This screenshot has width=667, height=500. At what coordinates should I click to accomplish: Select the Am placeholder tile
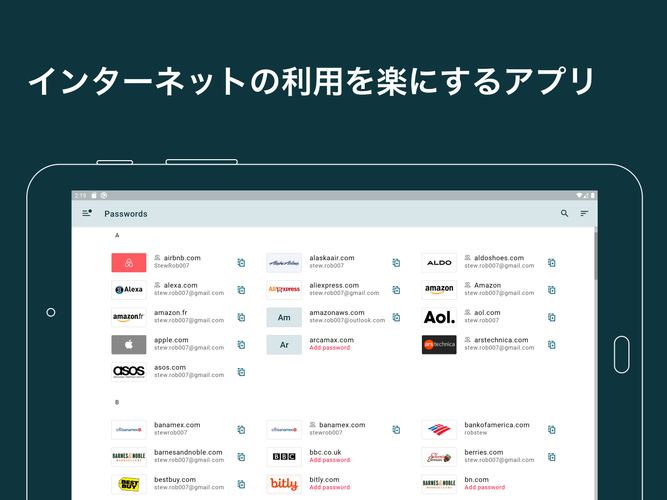[x=284, y=317]
